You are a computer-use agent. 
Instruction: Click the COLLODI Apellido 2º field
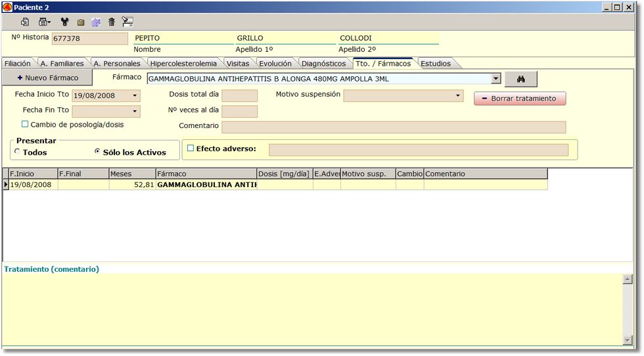click(x=388, y=38)
